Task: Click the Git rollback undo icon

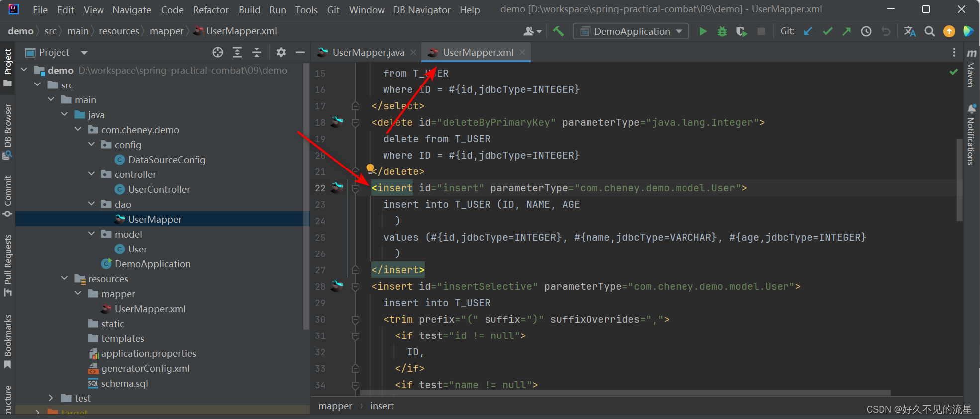Action: (x=885, y=31)
